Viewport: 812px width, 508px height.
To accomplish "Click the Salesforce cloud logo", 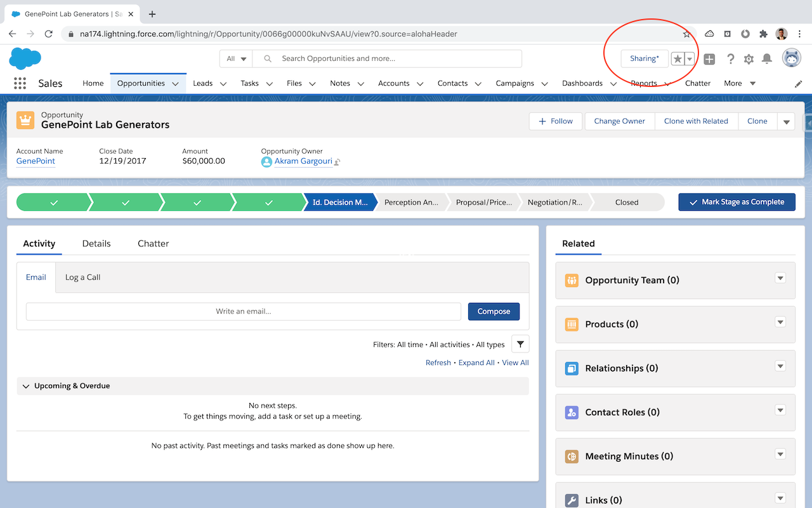I will pyautogui.click(x=25, y=58).
